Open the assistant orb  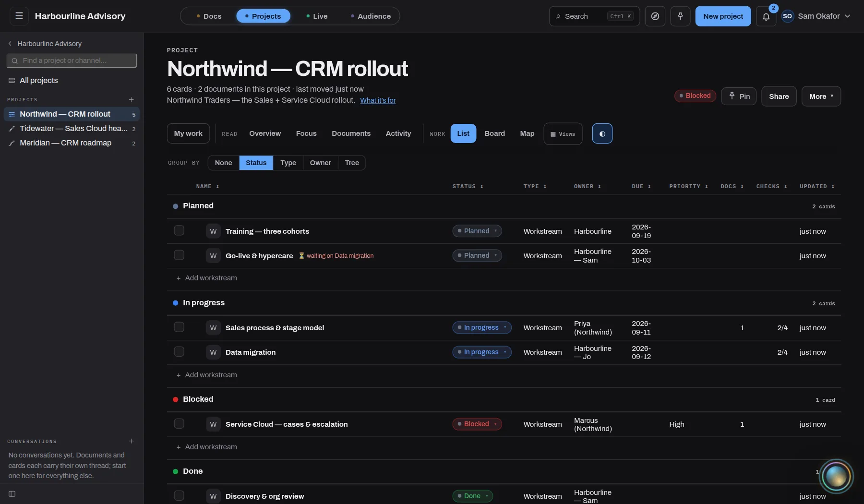point(836,476)
